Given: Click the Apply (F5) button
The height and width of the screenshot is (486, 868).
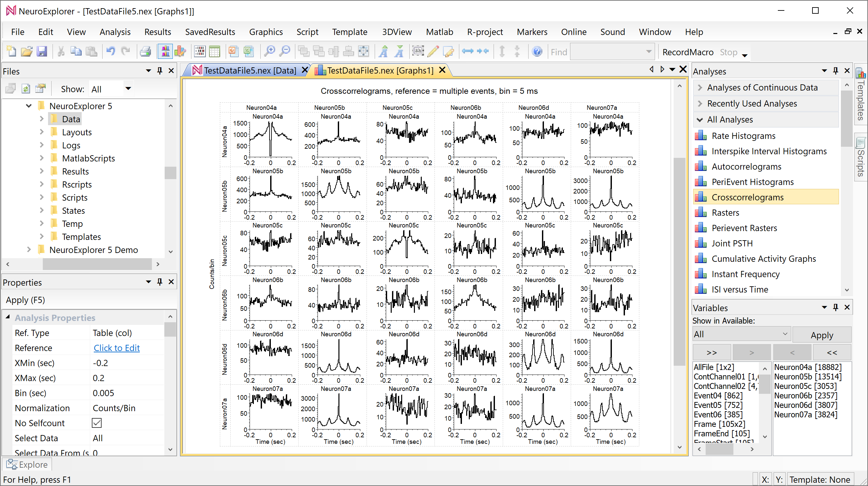Looking at the screenshot, I should pos(25,300).
